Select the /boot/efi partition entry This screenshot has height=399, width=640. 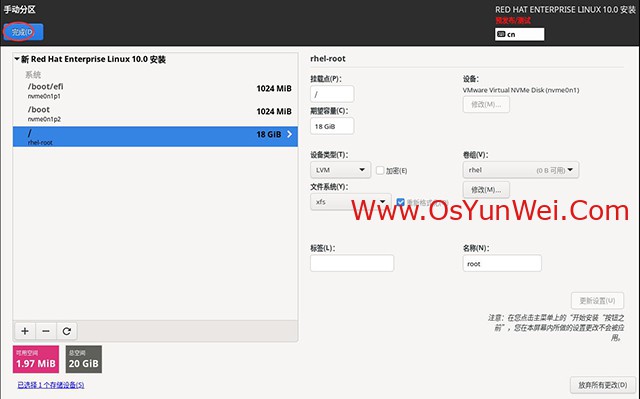pyautogui.click(x=155, y=91)
